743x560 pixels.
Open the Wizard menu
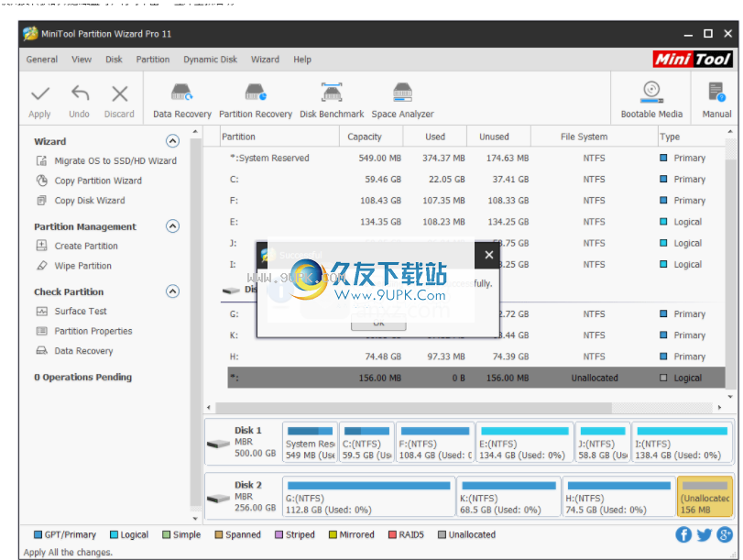click(x=265, y=60)
